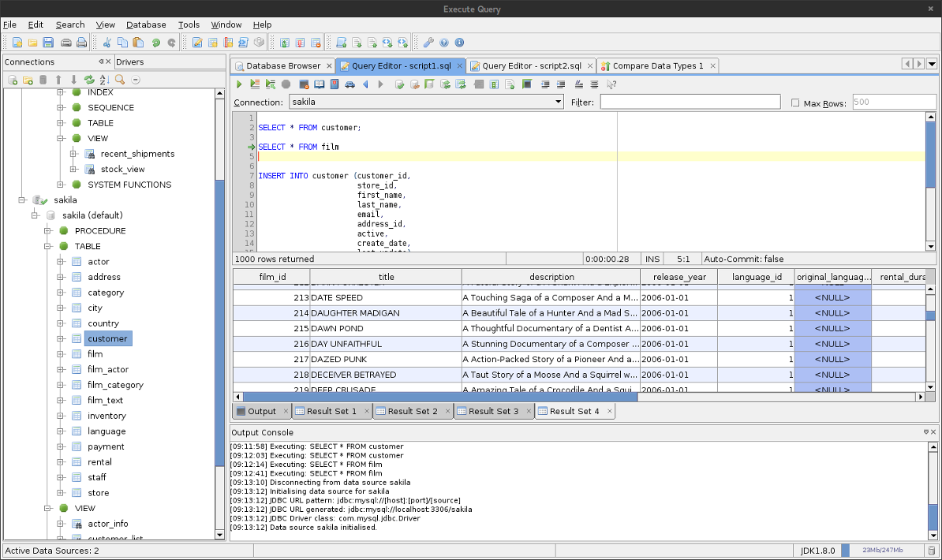Select the Result Set 2 tab
This screenshot has height=560, width=942.
(412, 411)
